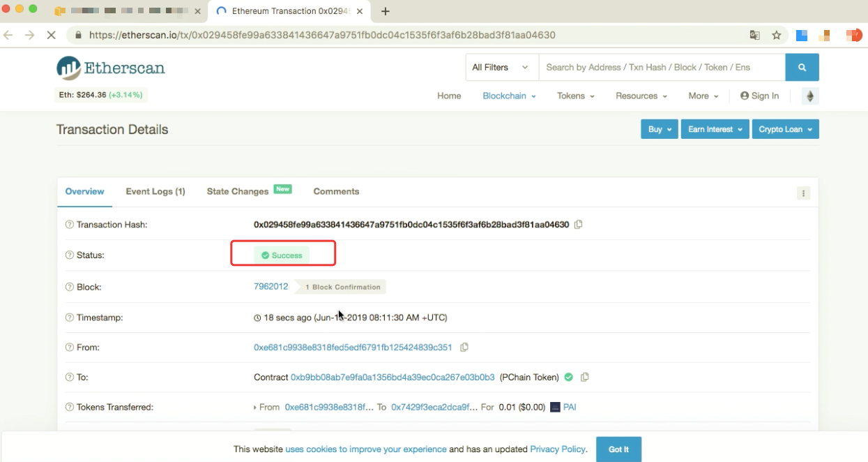Click the 'uses cookies to improve your experience' link
868x462 pixels.
[x=366, y=449]
